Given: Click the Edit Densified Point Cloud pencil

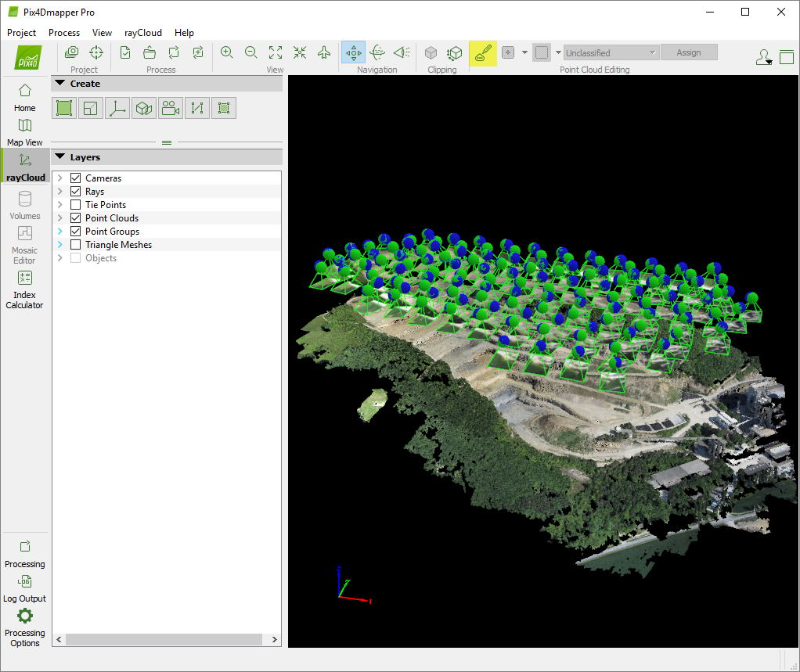Looking at the screenshot, I should (x=483, y=52).
